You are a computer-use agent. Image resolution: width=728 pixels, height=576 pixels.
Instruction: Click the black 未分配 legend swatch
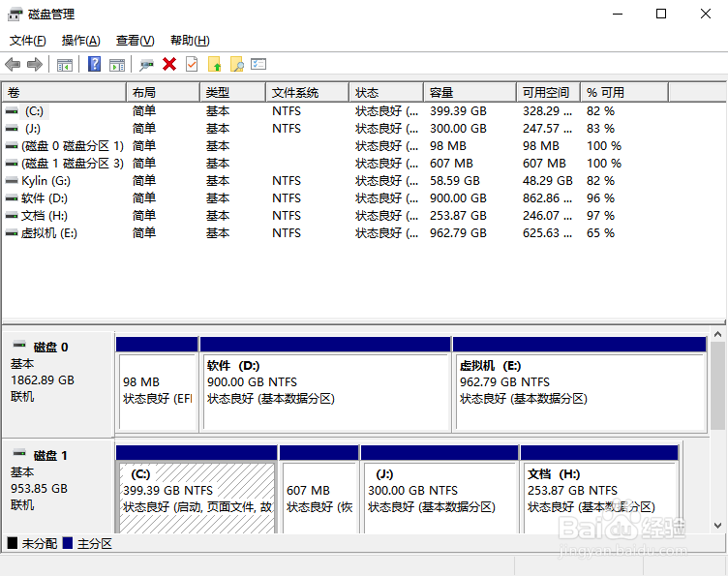tap(13, 542)
